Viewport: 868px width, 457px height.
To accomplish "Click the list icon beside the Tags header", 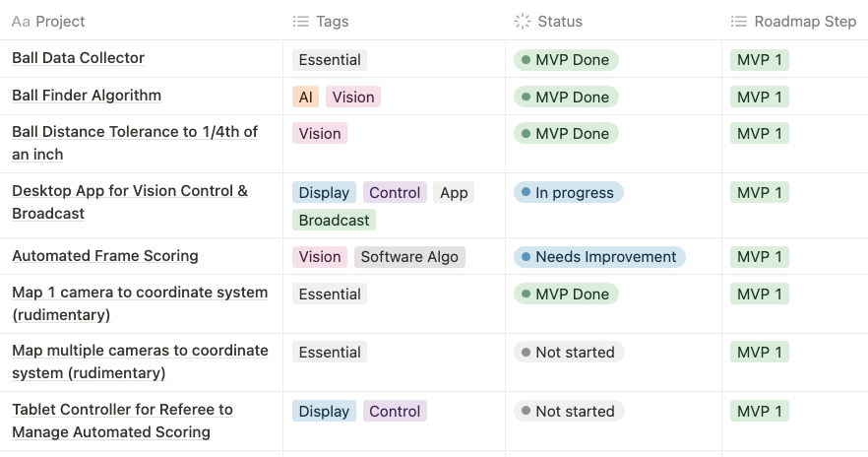I will pos(301,22).
